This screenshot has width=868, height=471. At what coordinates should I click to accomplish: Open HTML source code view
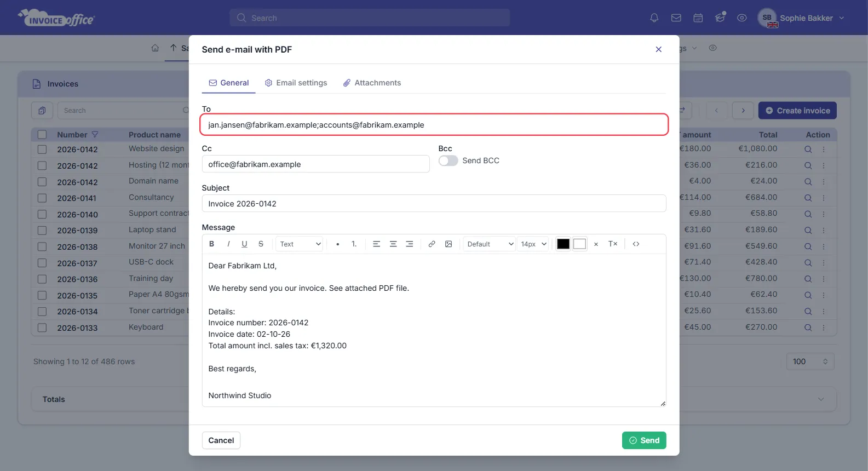point(636,244)
